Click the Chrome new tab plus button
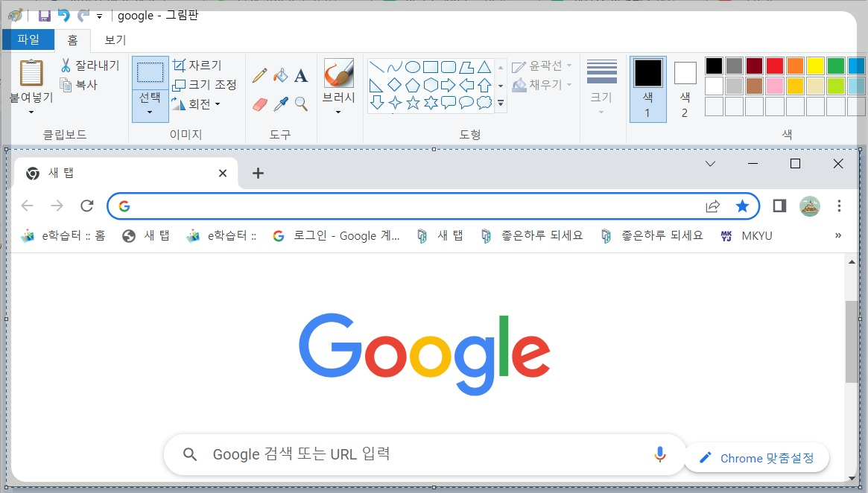 (x=258, y=174)
